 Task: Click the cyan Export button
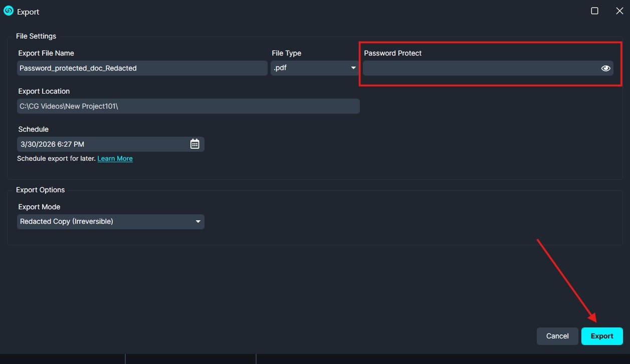(601, 336)
